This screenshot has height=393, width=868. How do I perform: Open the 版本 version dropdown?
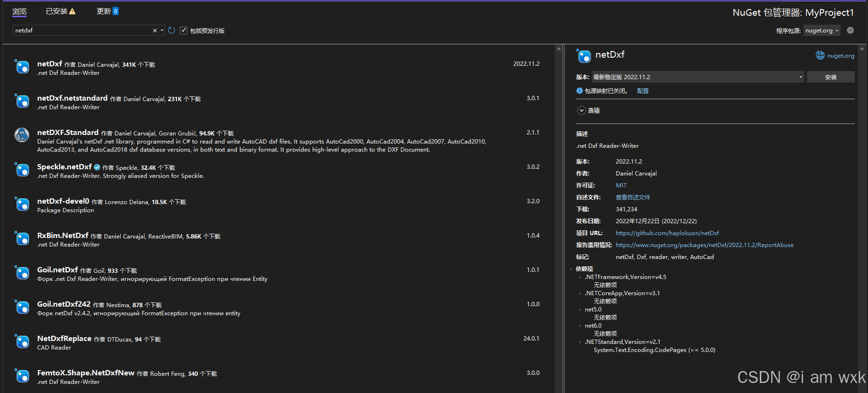[x=698, y=77]
